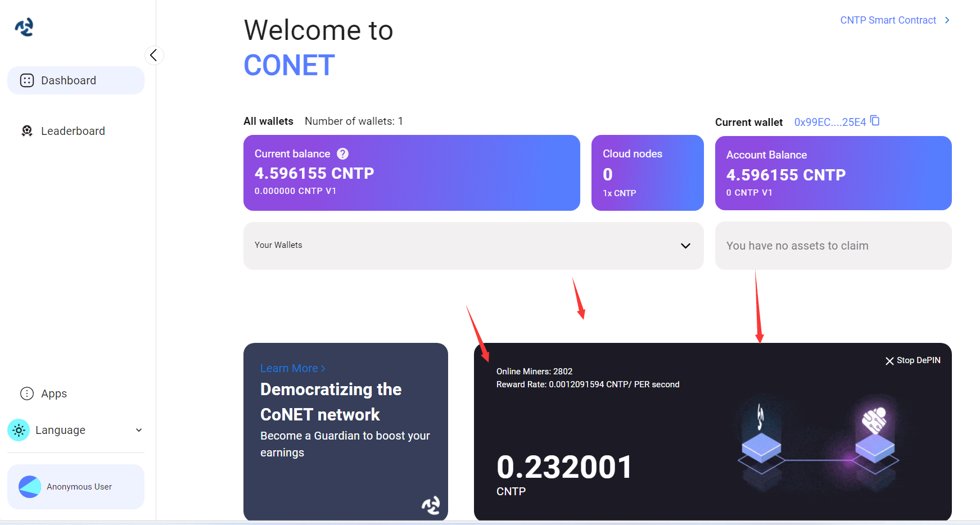Click the Reward Rate value text

[588, 384]
